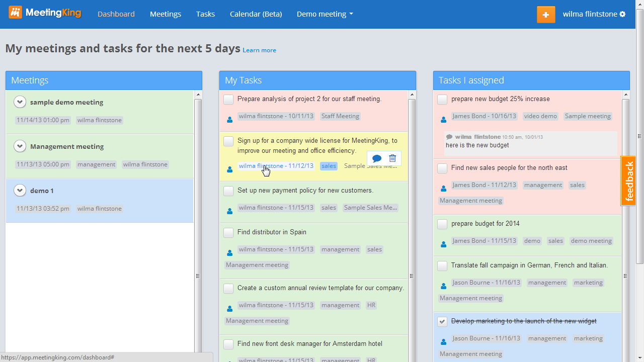The height and width of the screenshot is (362, 644).
Task: Click demo meeting tag on 2014 budget task
Action: click(x=591, y=241)
